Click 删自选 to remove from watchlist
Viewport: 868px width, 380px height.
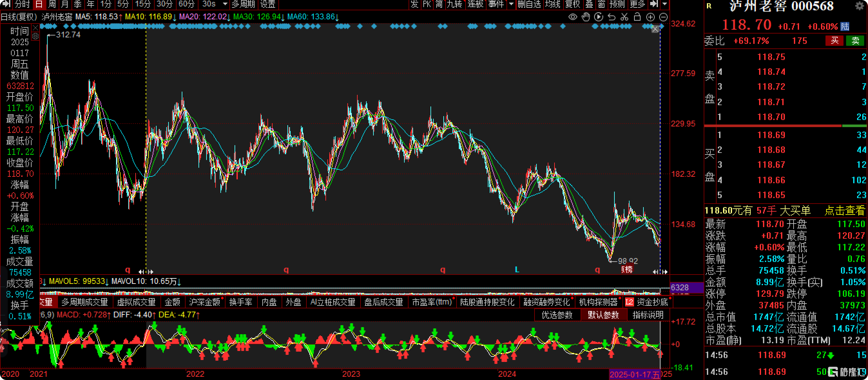(x=529, y=4)
